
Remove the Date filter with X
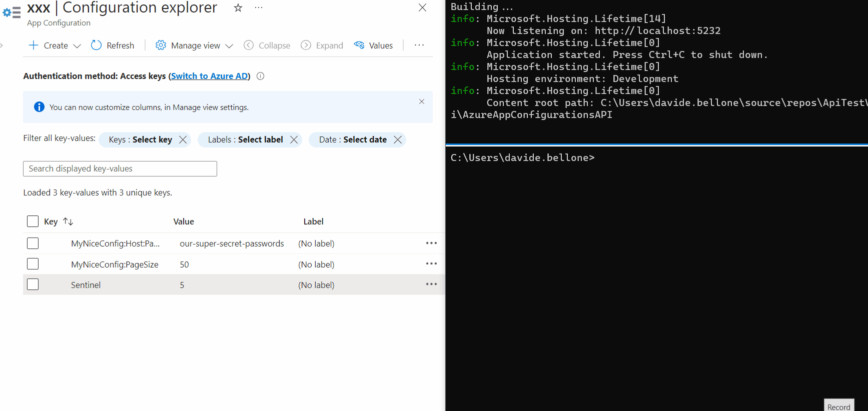tap(398, 139)
